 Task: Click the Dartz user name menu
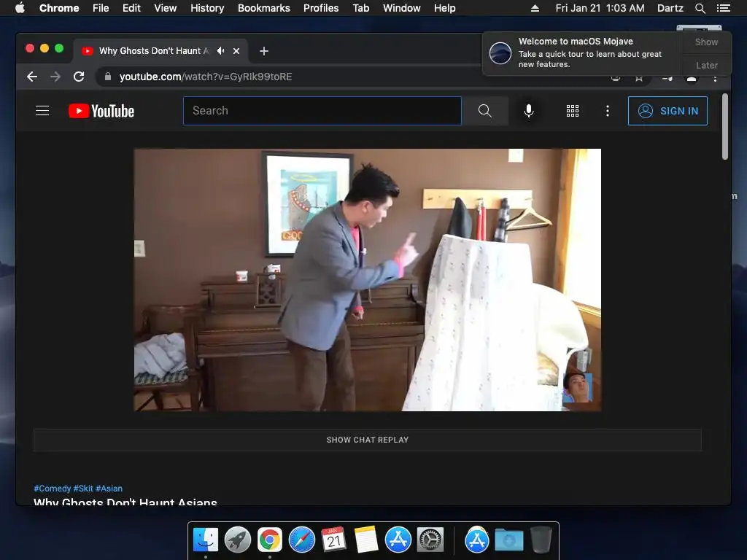[670, 8]
